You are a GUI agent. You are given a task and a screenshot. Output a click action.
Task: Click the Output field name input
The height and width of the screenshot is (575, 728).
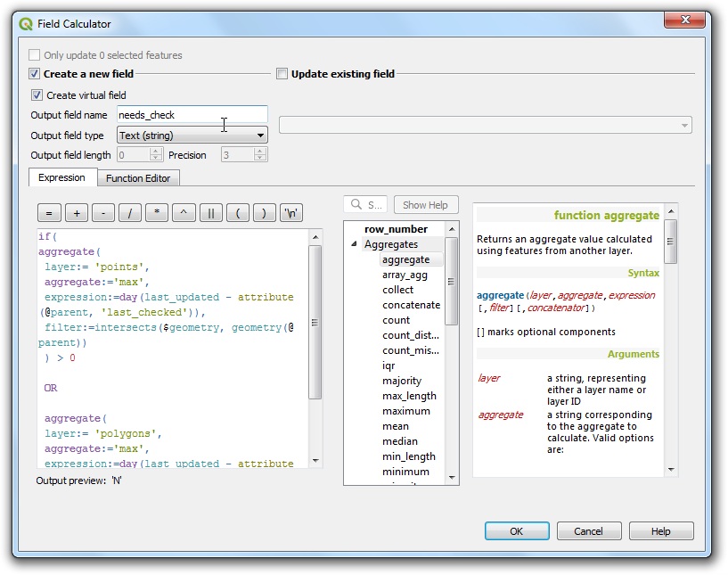click(192, 114)
